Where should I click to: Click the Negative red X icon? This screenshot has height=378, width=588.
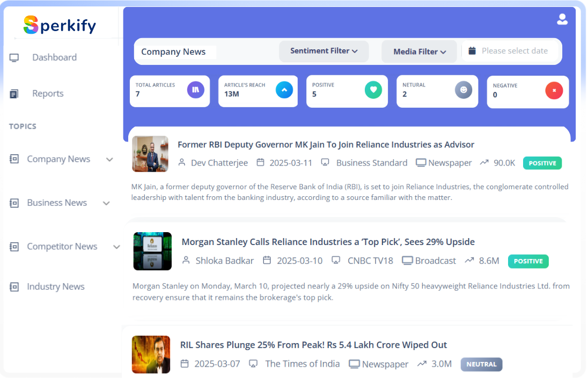(554, 91)
